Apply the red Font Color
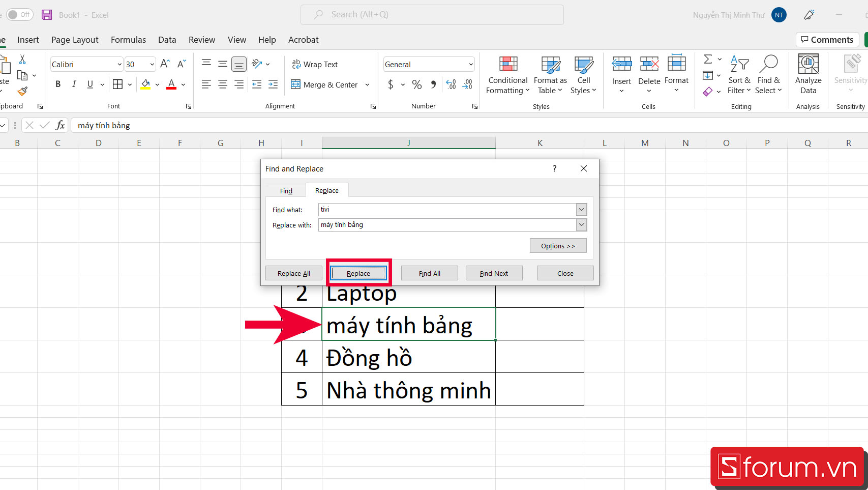Image resolution: width=868 pixels, height=490 pixels. 171,84
